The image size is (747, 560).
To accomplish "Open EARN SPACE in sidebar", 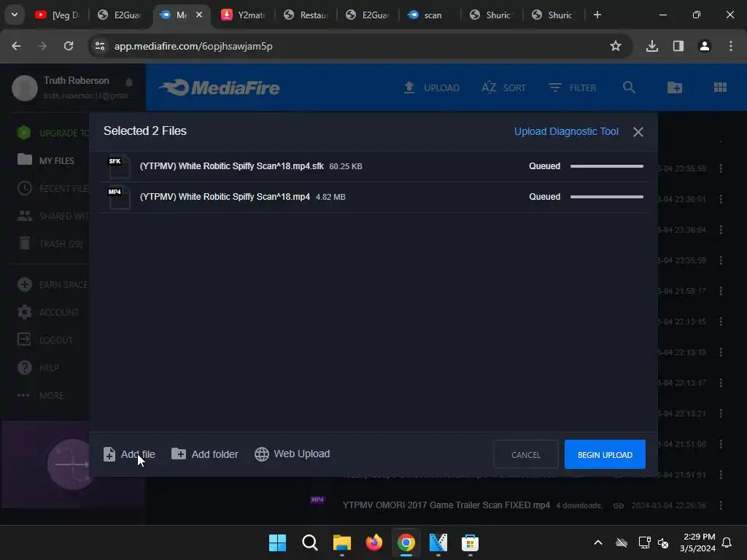I will click(x=52, y=285).
